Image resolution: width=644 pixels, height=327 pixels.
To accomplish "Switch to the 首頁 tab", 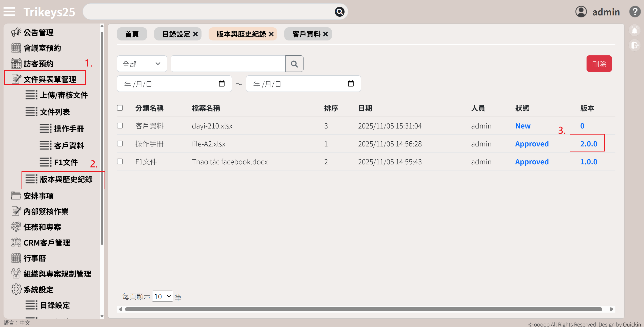I will pos(132,34).
